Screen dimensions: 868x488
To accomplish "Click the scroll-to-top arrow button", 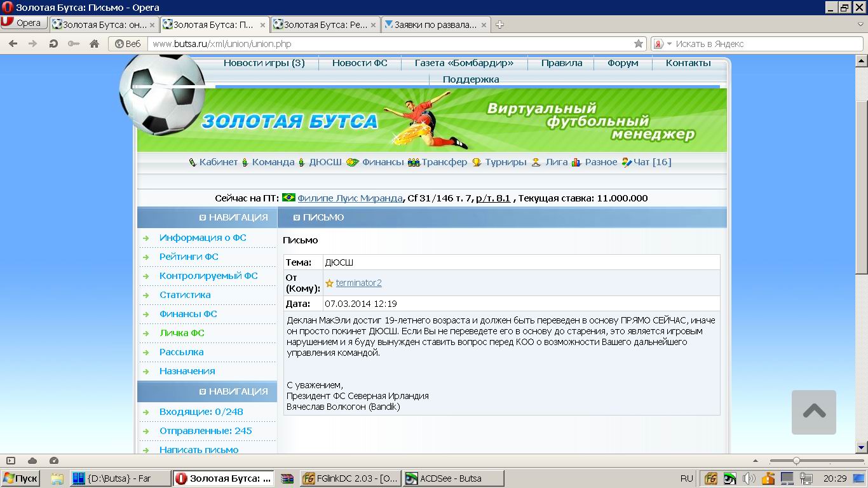I will (x=813, y=412).
